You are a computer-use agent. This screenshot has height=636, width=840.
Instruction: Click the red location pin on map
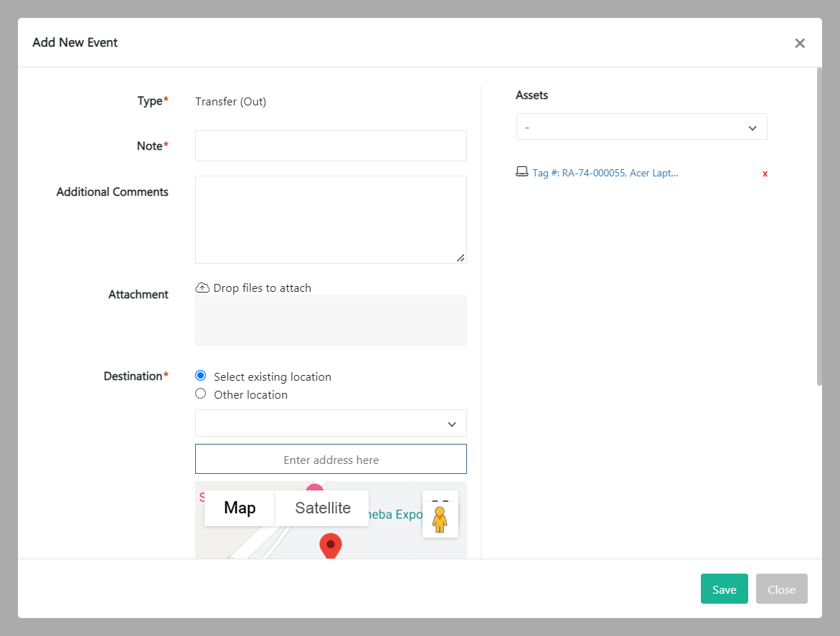click(x=330, y=545)
